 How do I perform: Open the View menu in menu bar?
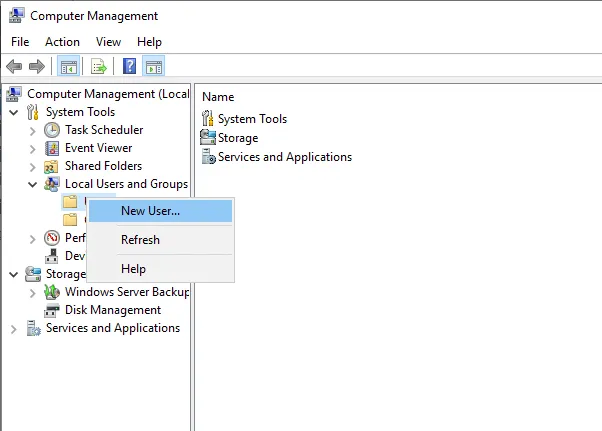[108, 42]
